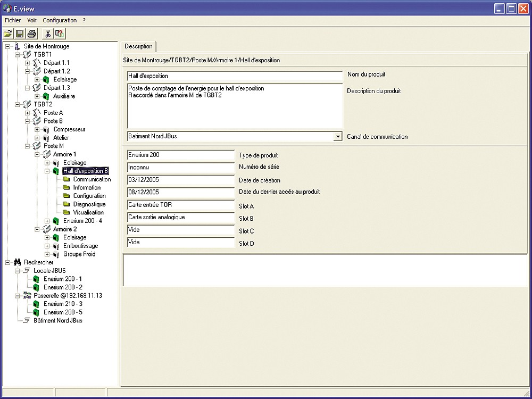This screenshot has height=399, width=532.
Task: Click the open folder toolbar icon
Action: pyautogui.click(x=8, y=34)
